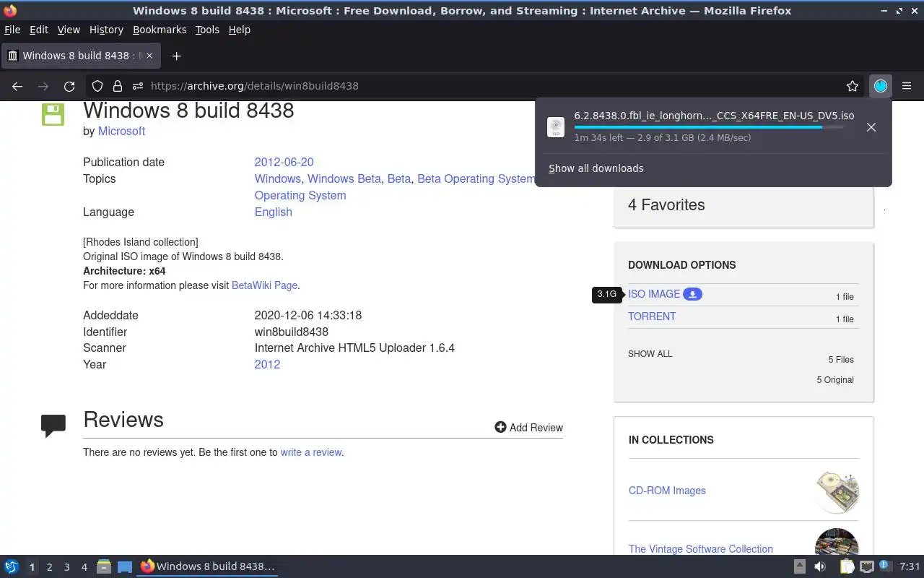This screenshot has width=924, height=578.
Task: Click the TORRENT download option
Action: tap(652, 316)
